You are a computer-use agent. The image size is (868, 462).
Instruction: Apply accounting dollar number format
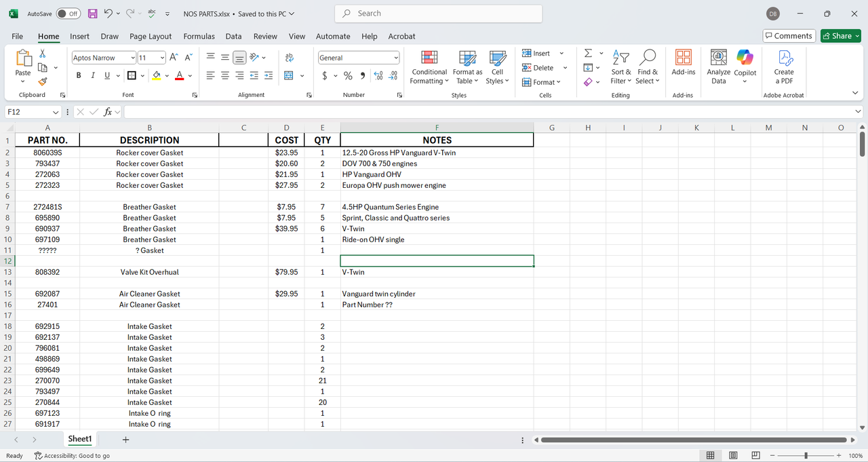point(325,75)
